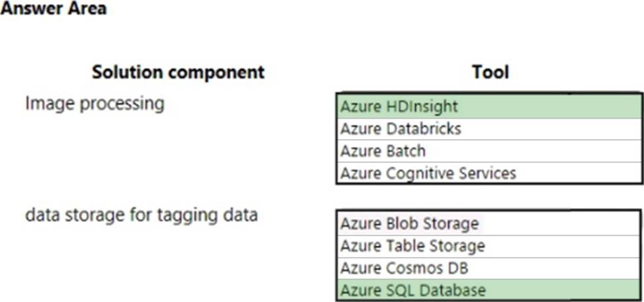Choose Azure Table Storage option

point(489,246)
